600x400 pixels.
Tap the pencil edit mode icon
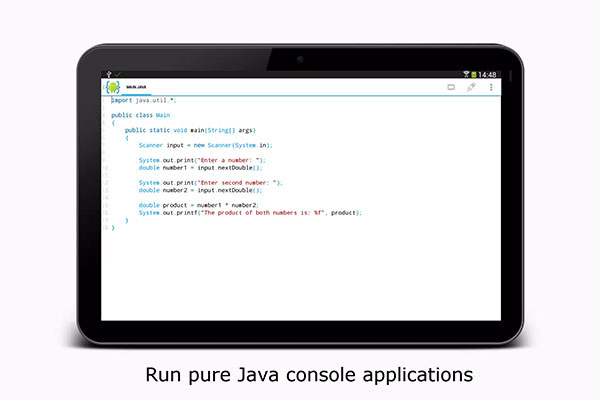[x=471, y=87]
